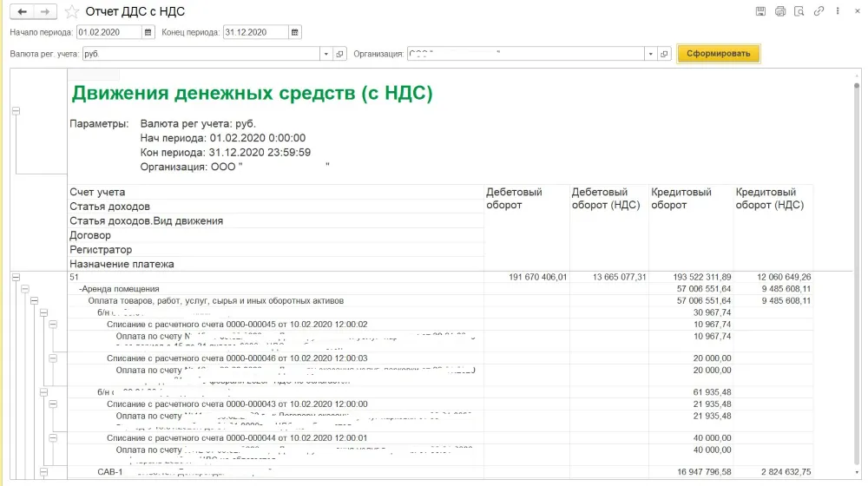Viewport: 868px width, 486px height.
Task: Click the Сформировать button
Action: 718,54
